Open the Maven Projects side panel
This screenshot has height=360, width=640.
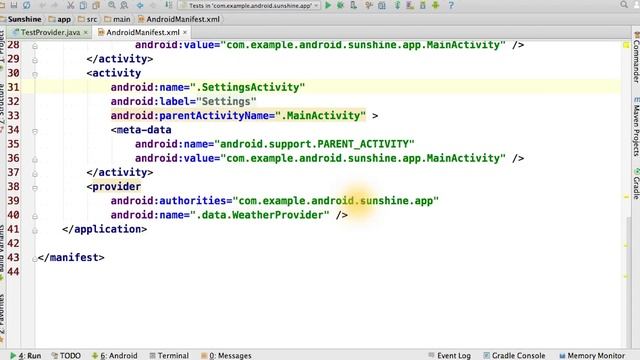pyautogui.click(x=636, y=127)
